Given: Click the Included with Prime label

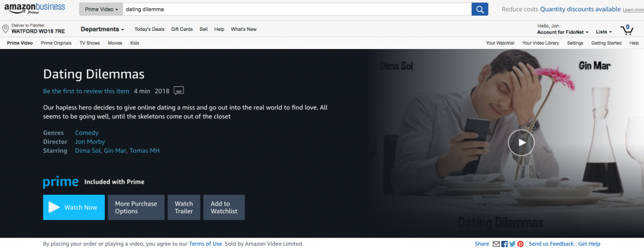Looking at the screenshot, I should point(114,182).
